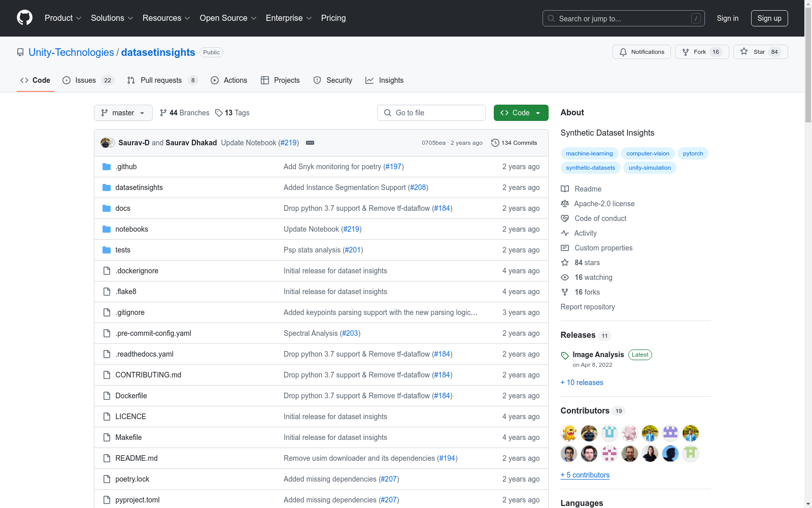Screen dimensions: 812x508
Task: View the 44 Branches link
Action: [184, 113]
